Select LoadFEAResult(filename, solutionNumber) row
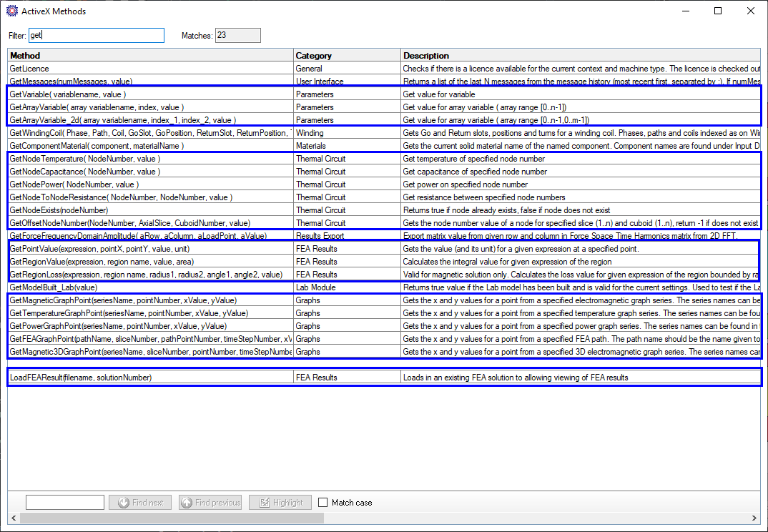The width and height of the screenshot is (768, 532). pyautogui.click(x=384, y=378)
